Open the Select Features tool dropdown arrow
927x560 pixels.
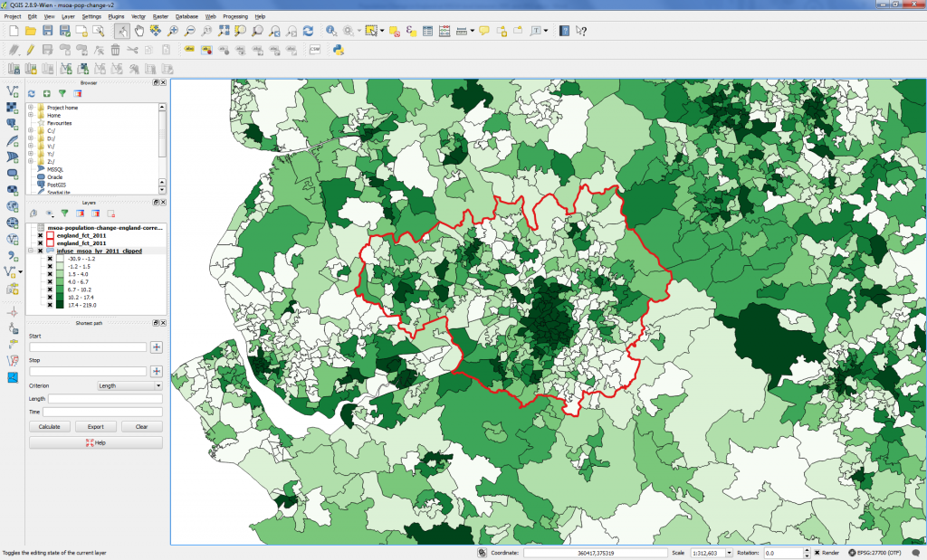pos(382,31)
